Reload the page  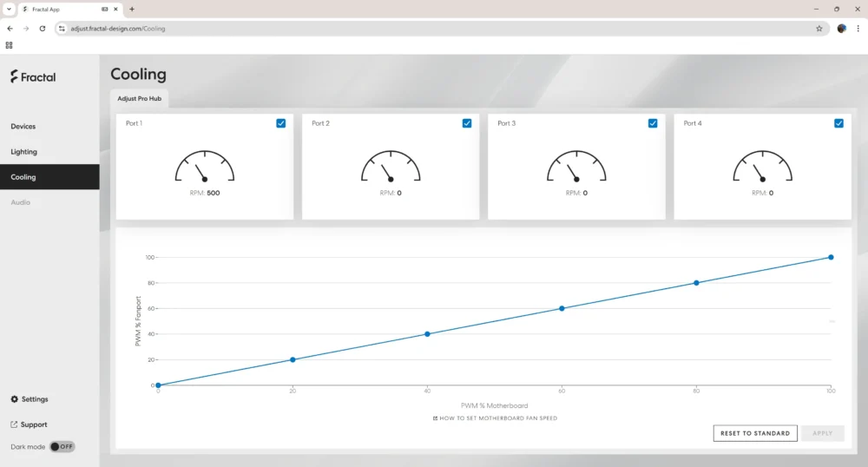pyautogui.click(x=42, y=29)
